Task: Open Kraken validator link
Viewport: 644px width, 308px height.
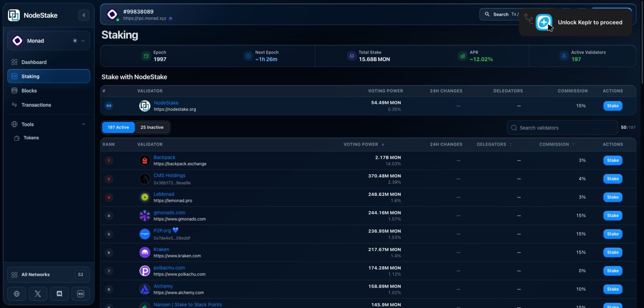Action: [x=161, y=249]
